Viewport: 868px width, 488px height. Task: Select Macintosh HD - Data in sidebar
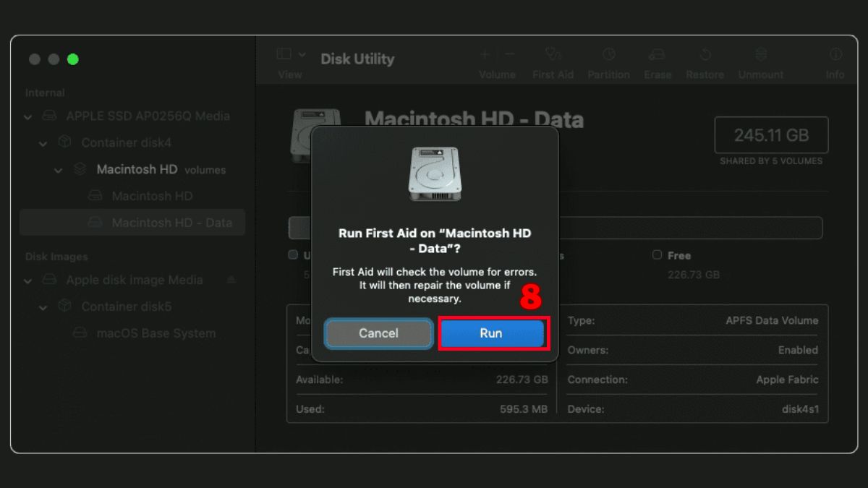[132, 223]
